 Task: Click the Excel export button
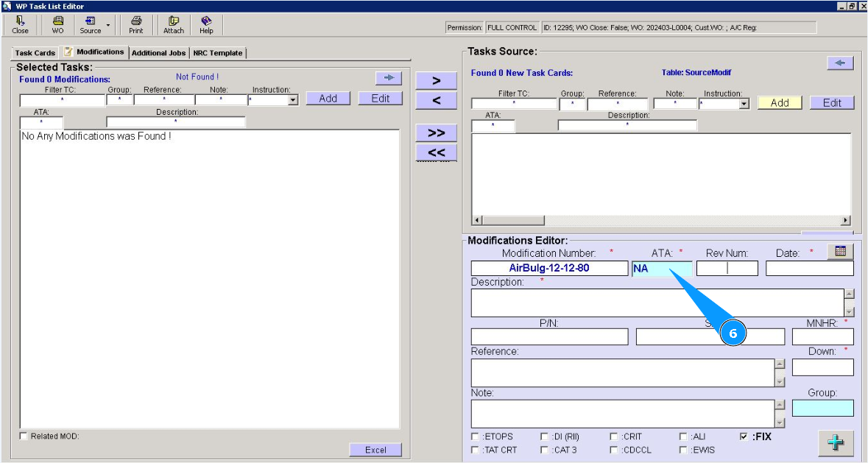point(375,450)
